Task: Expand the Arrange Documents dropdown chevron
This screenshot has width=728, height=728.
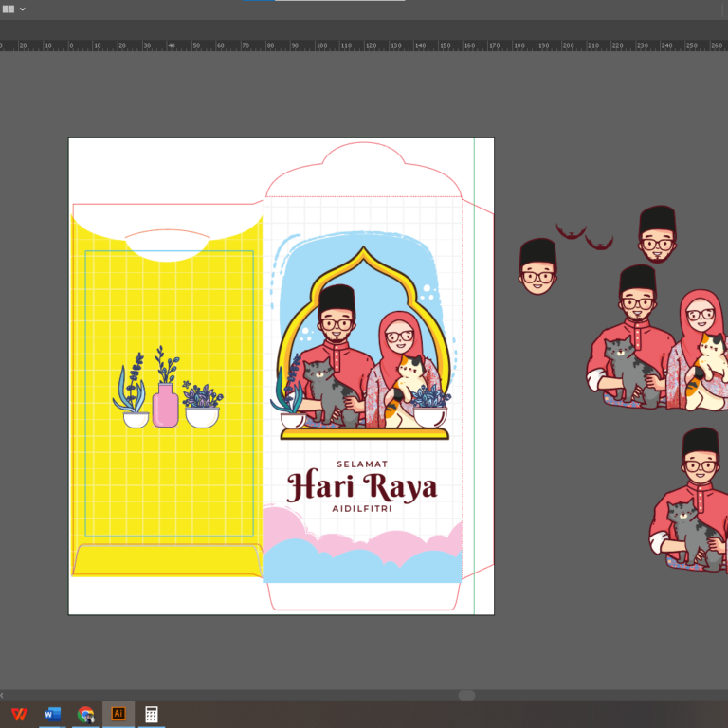Action: [x=23, y=9]
